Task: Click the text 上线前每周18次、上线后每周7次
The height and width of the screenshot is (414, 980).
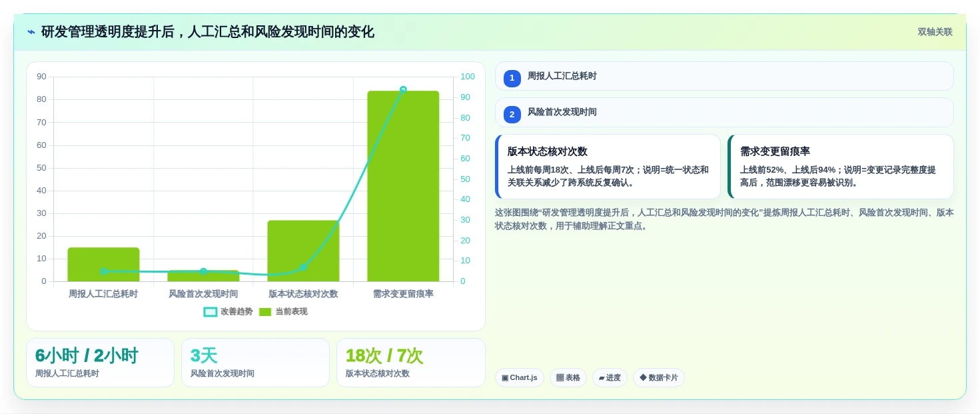Action: [570, 170]
